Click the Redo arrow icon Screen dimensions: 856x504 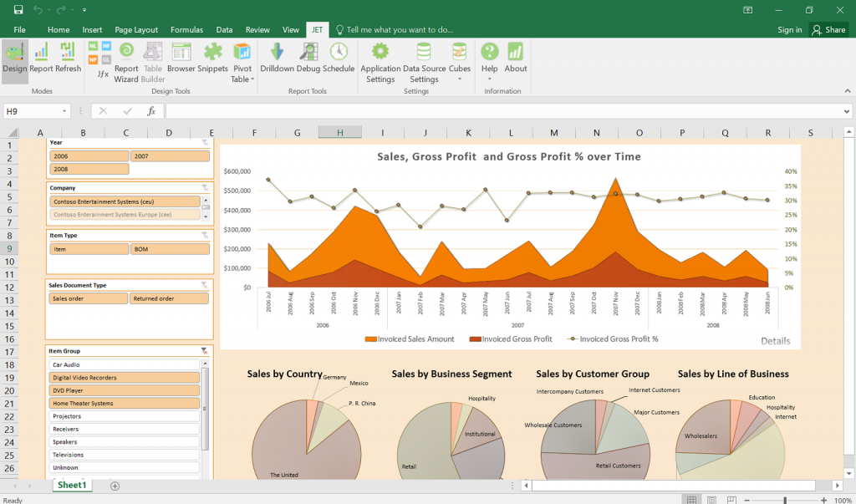click(61, 9)
